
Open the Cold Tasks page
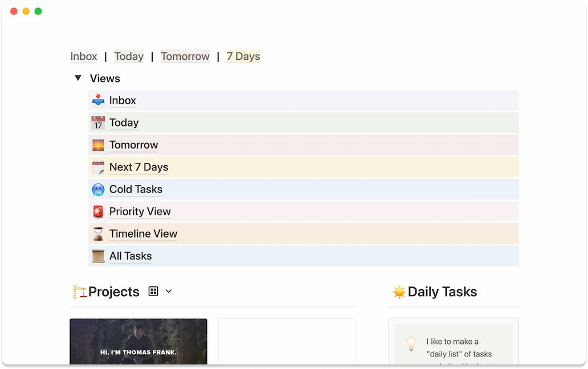pos(136,189)
